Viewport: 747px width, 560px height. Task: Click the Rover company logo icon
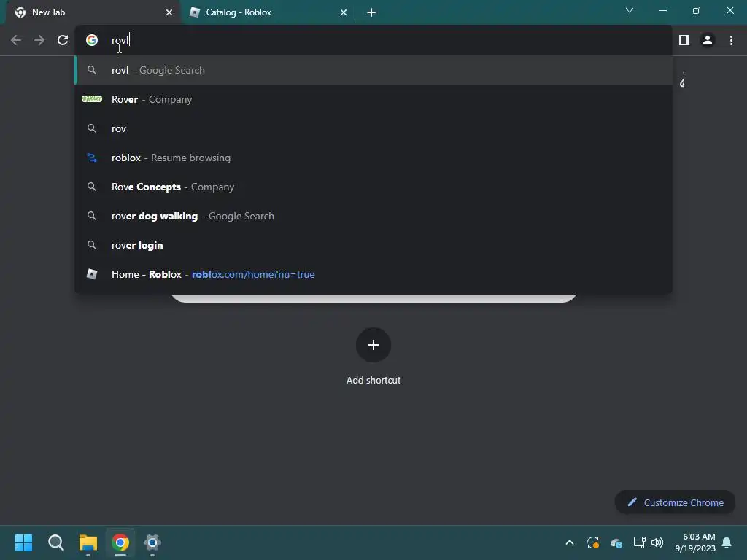point(92,99)
